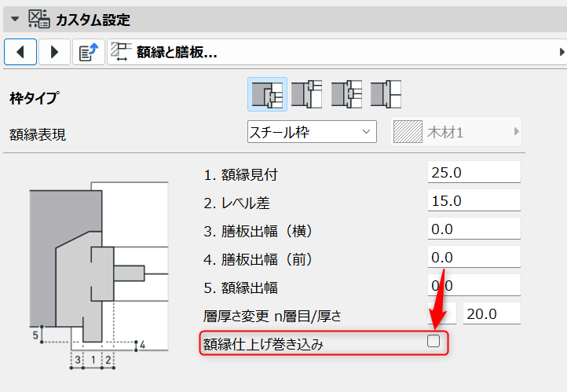The image size is (567, 392).
Task: Click the 額縁仕上げ巻き込み label text
Action: [x=263, y=344]
